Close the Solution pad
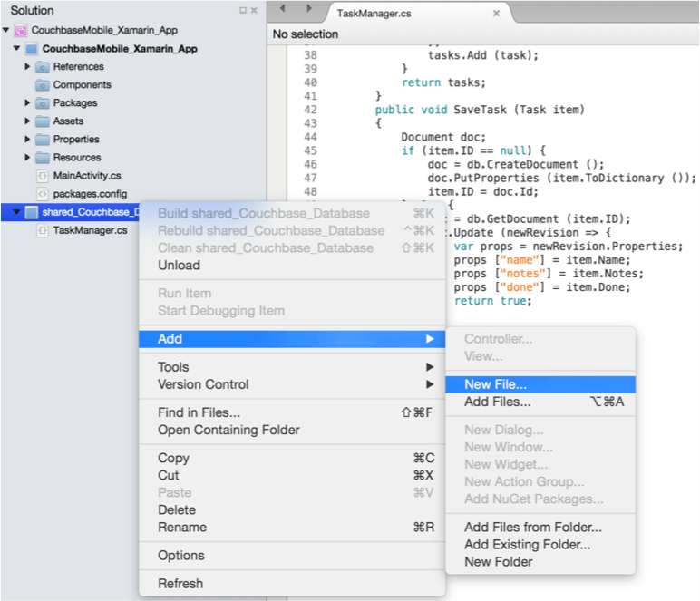The image size is (700, 601). (254, 10)
